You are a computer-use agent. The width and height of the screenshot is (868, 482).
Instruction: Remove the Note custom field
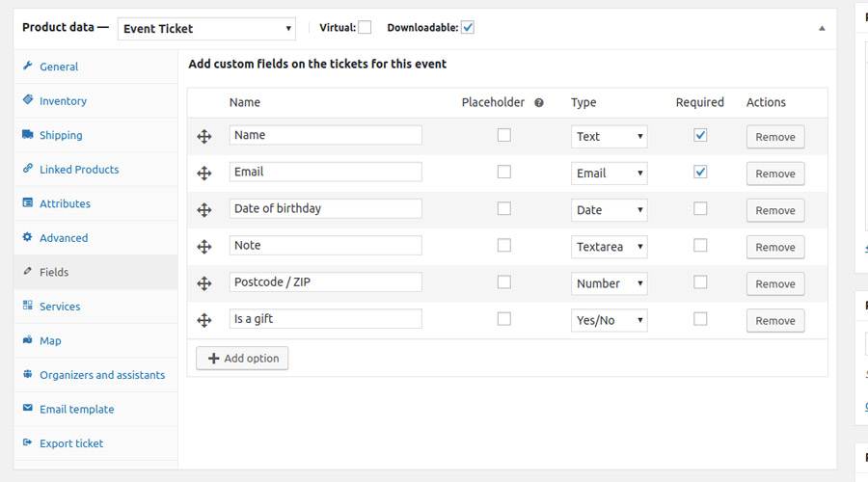point(774,248)
